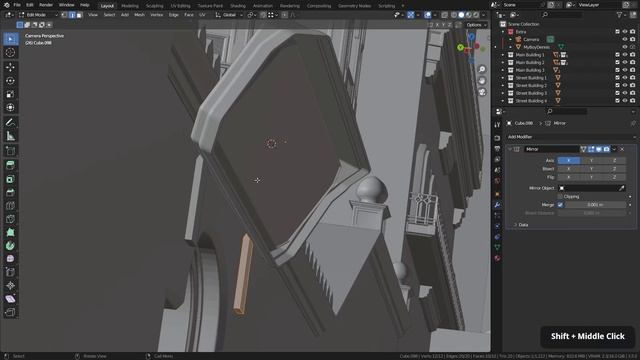Click the viewport zoom magnifier icon
The width and height of the screenshot is (640, 360).
[x=482, y=69]
